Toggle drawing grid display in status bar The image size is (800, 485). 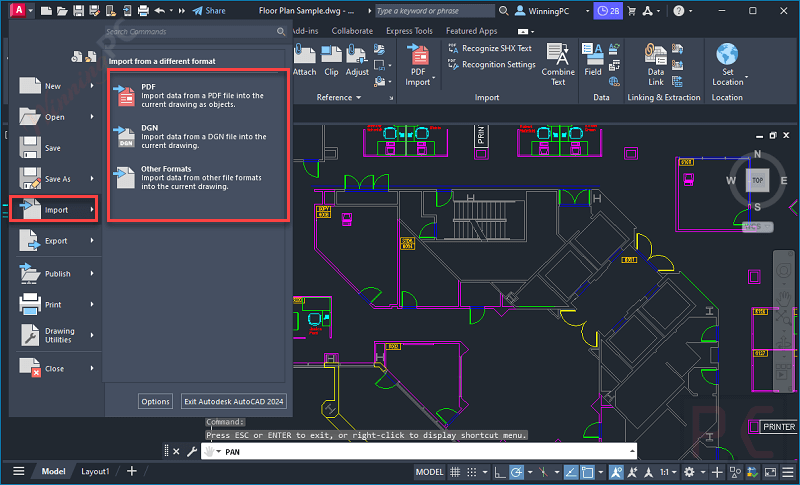point(455,472)
